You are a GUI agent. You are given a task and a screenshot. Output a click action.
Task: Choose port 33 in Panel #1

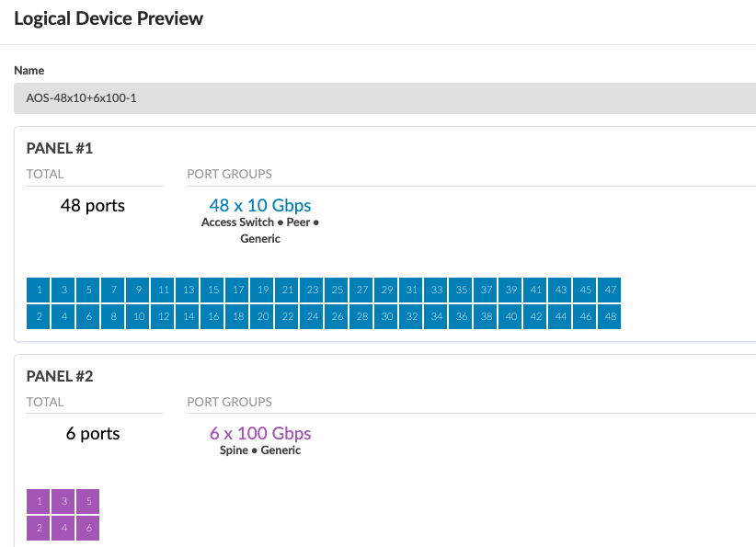(x=436, y=290)
